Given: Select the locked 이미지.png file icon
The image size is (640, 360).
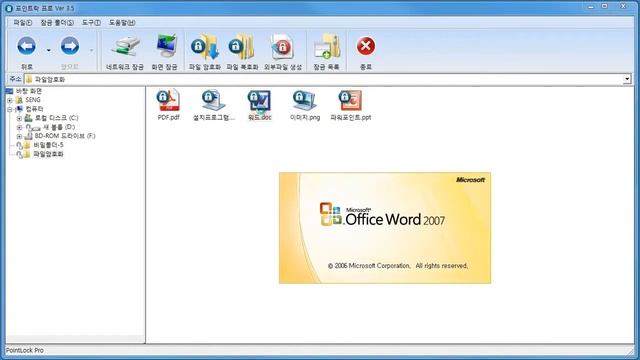Looking at the screenshot, I should (x=304, y=100).
